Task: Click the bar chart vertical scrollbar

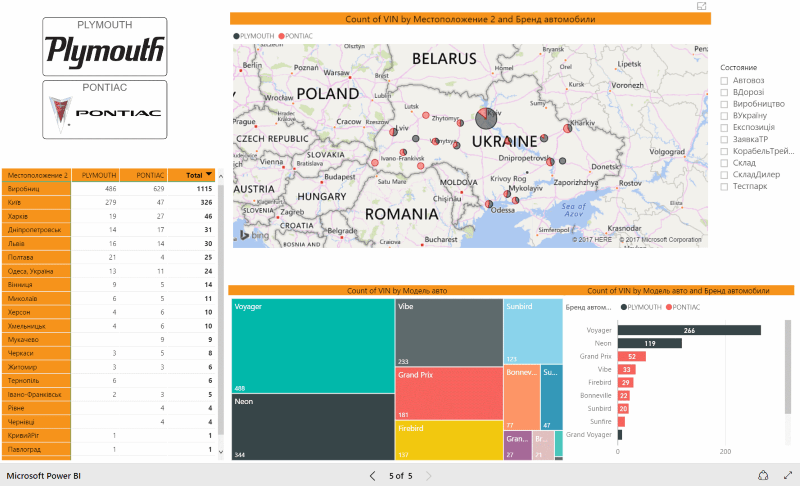Action: (788, 367)
